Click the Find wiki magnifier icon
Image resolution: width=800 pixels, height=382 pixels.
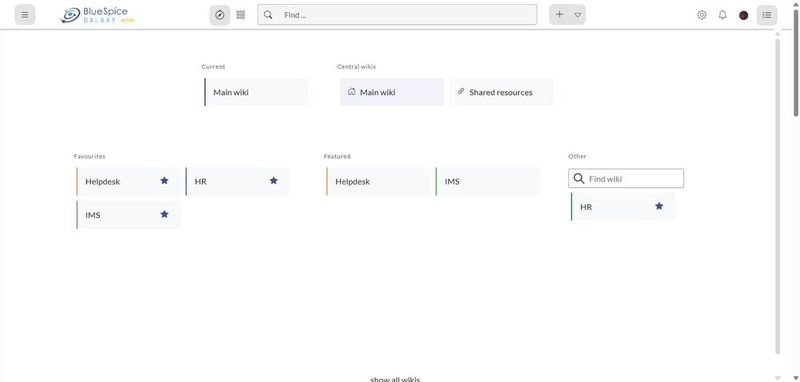pos(579,179)
